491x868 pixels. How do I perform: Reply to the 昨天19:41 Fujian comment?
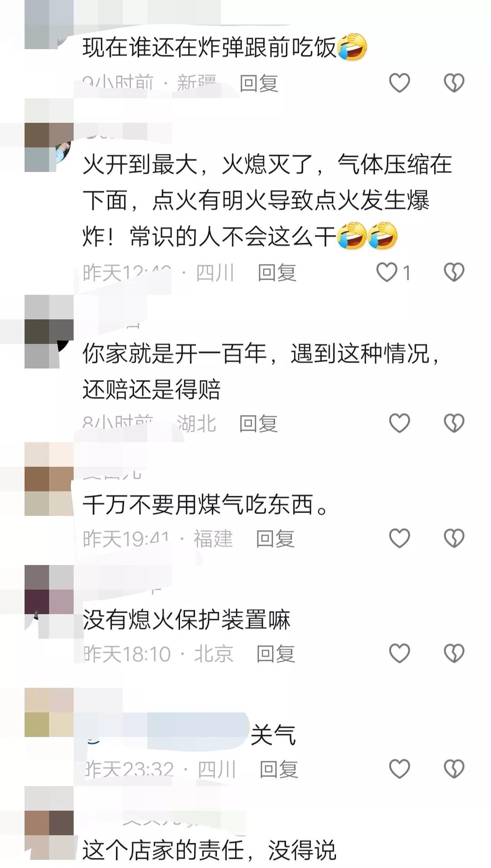[x=276, y=539]
